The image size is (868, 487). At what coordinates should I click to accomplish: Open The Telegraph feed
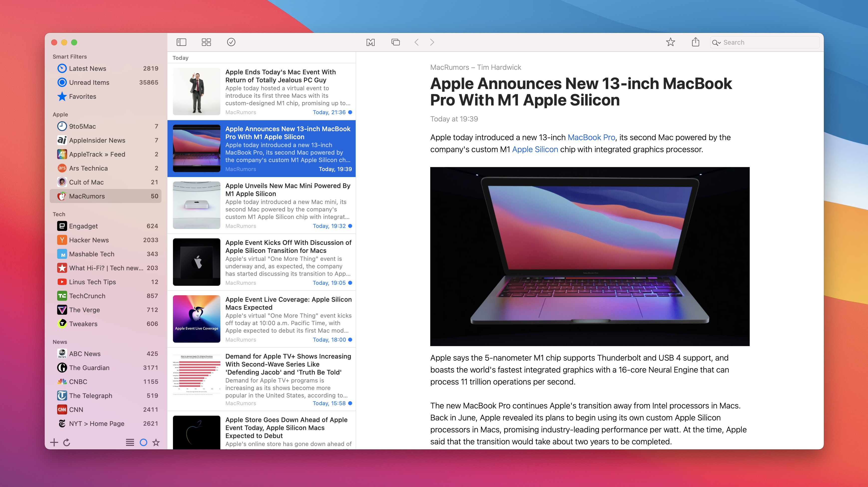click(x=106, y=396)
